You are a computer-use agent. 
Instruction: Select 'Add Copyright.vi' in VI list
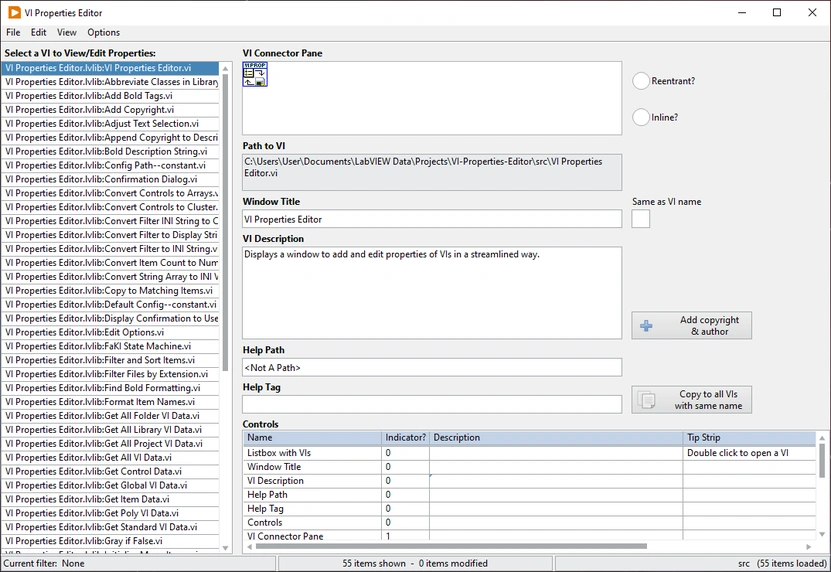click(x=110, y=110)
